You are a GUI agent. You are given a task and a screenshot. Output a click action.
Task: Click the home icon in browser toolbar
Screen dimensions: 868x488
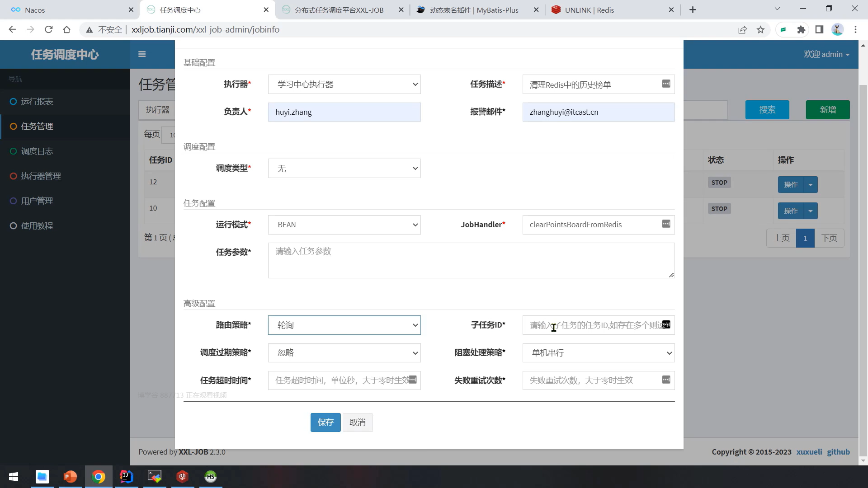click(x=67, y=30)
